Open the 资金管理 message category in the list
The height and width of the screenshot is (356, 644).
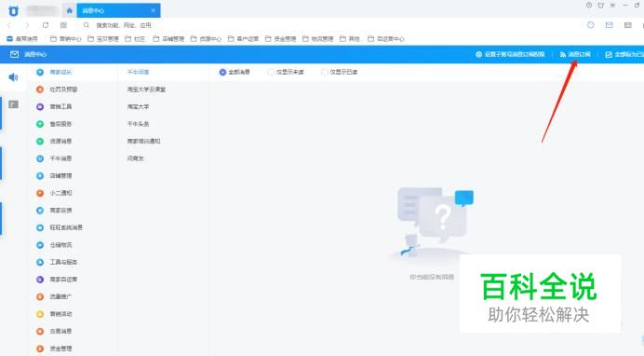pos(60,349)
